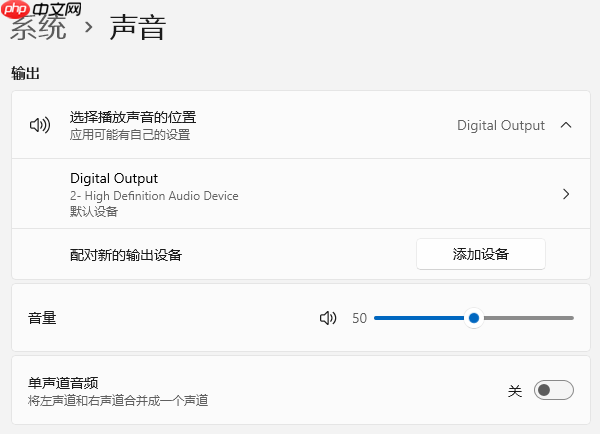Click the 输出 section heading
The image size is (600, 434).
(25, 73)
